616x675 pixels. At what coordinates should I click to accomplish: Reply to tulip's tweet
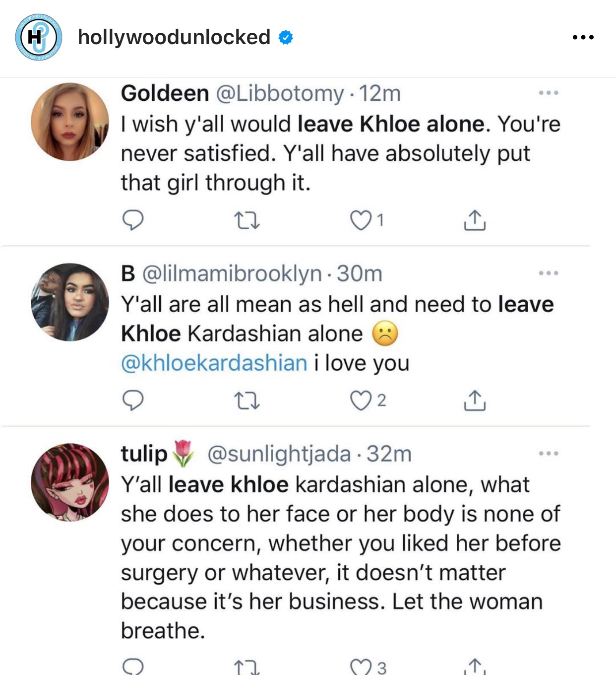[x=133, y=667]
